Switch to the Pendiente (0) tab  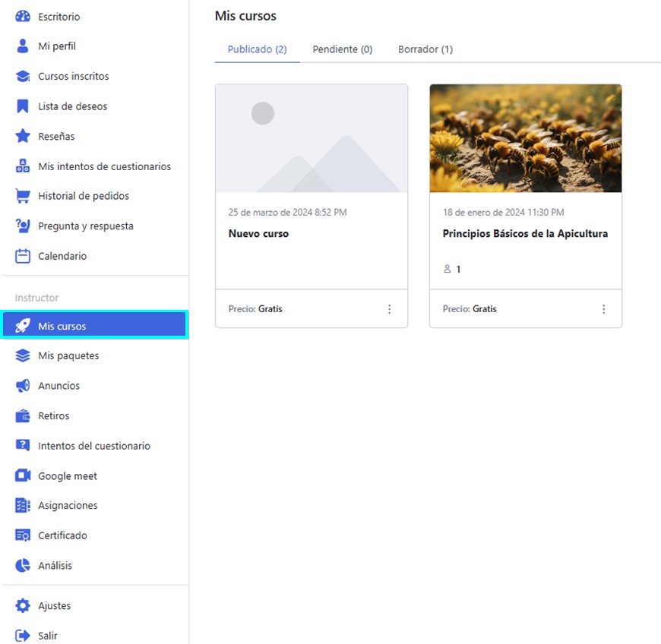[x=343, y=49]
